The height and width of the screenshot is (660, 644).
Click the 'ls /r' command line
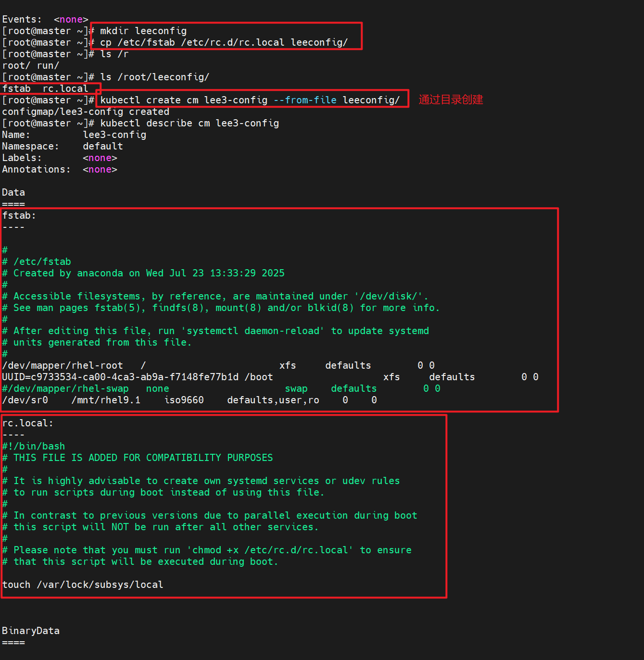tap(114, 54)
